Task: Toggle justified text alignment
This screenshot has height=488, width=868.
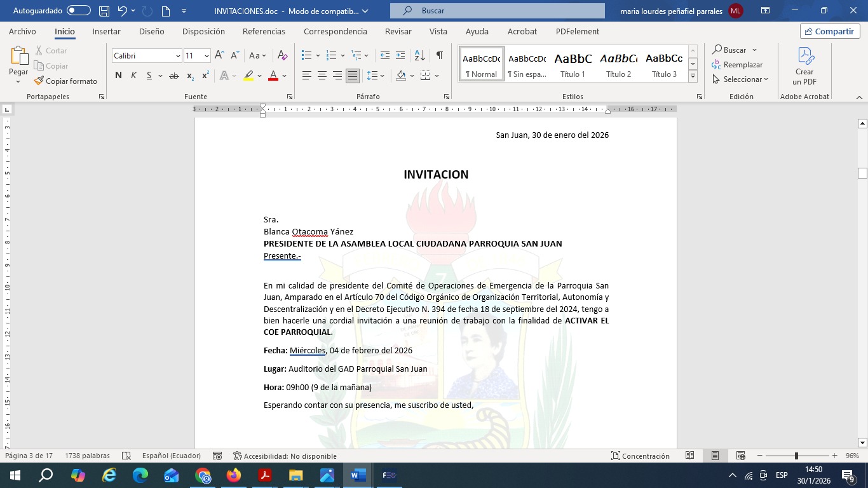Action: (353, 76)
